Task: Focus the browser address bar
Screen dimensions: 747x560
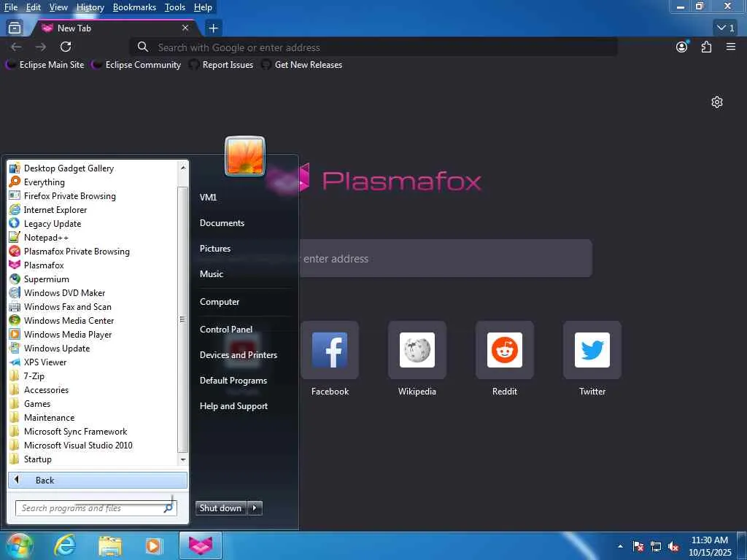Action: 373,47
